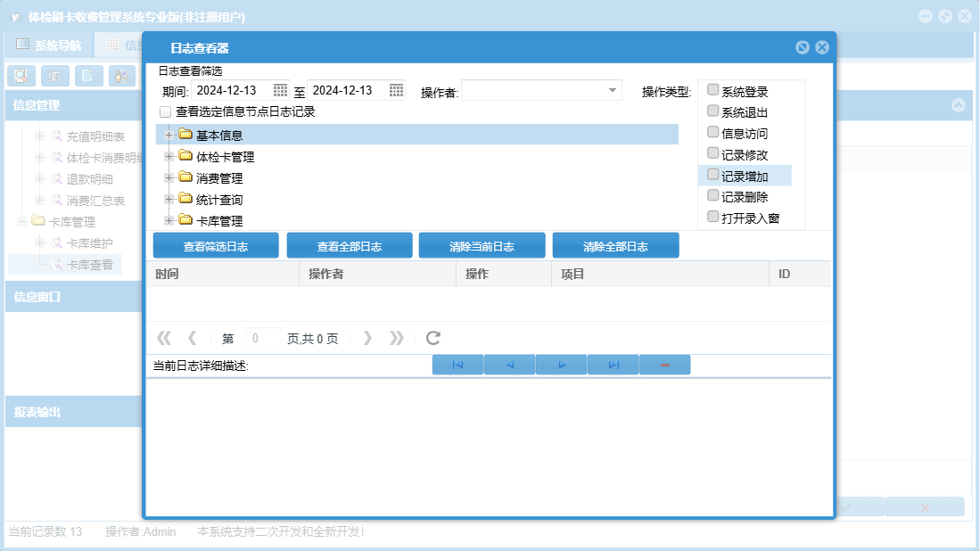Toggle the 记录删除 checkbox
Viewport: 980px width, 551px height.
[712, 195]
